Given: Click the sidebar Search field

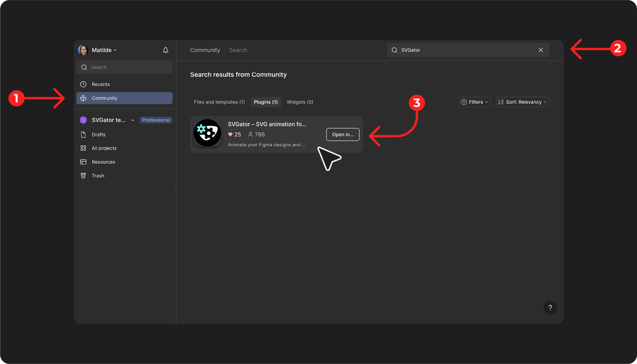Looking at the screenshot, I should [x=124, y=67].
